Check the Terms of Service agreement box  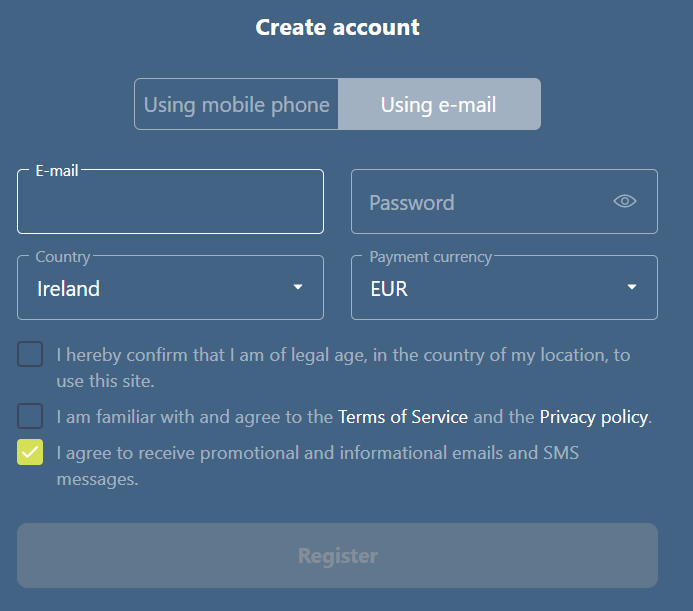[x=30, y=416]
